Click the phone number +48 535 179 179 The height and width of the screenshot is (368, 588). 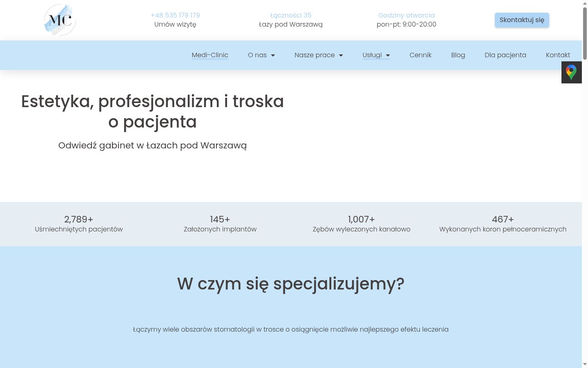coord(175,15)
